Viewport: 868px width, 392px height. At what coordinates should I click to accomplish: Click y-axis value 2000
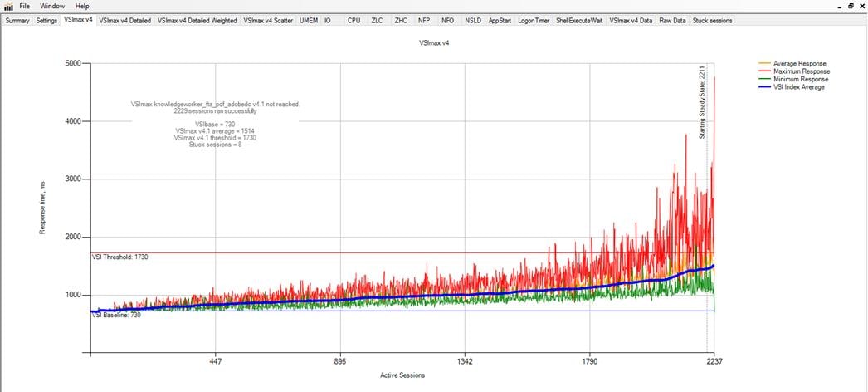[73, 237]
